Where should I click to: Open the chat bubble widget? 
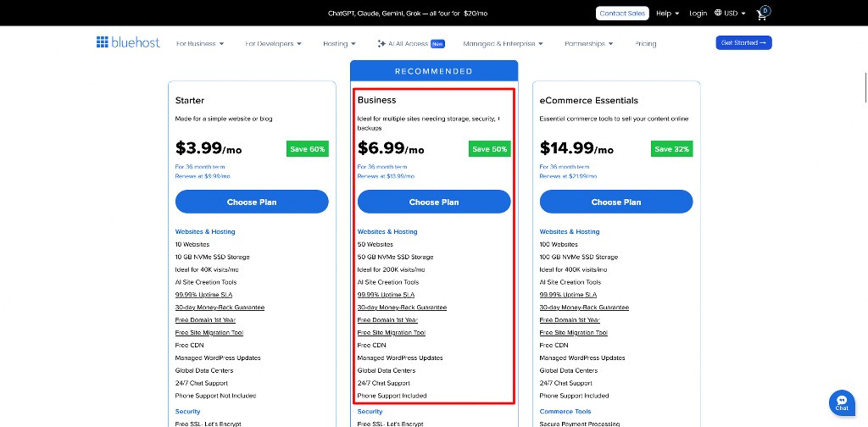(842, 403)
